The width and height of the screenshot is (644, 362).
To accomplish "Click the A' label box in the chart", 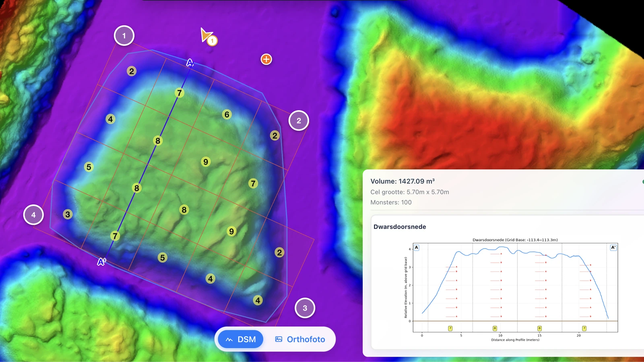I will point(613,248).
